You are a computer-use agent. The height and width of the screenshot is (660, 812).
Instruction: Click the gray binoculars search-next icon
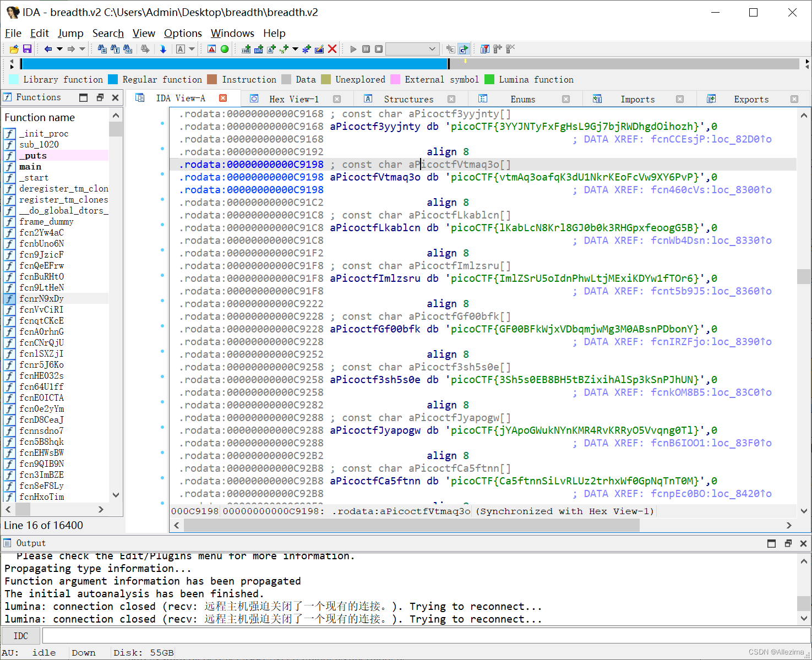click(145, 49)
